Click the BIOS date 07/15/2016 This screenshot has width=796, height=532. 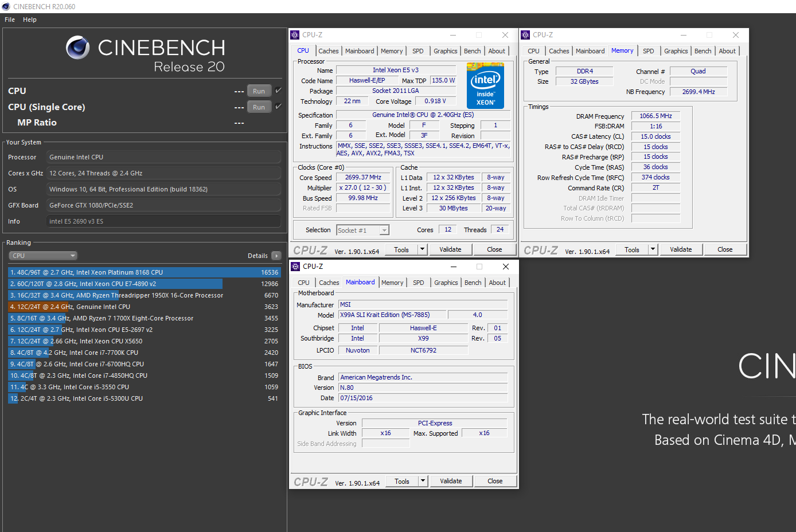pos(423,398)
